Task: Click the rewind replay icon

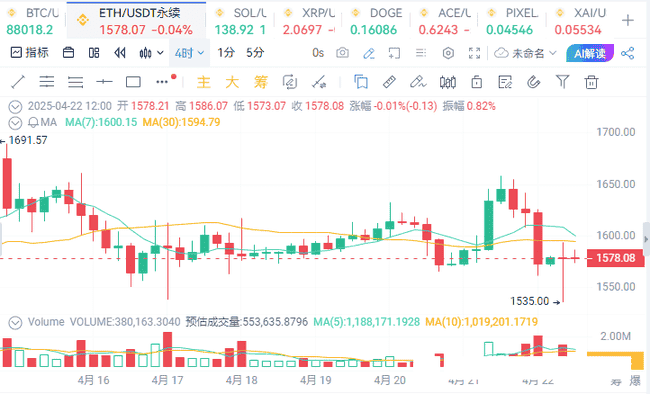Action: [x=120, y=53]
